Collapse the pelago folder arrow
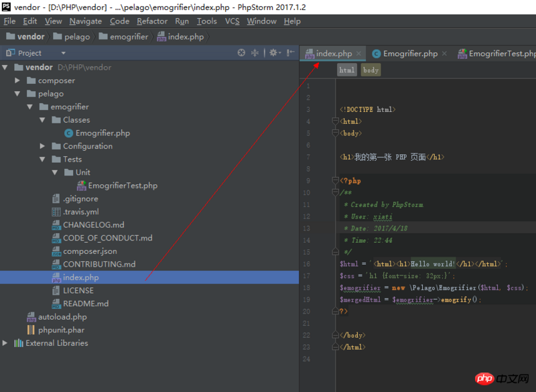The height and width of the screenshot is (392, 536). coord(17,94)
